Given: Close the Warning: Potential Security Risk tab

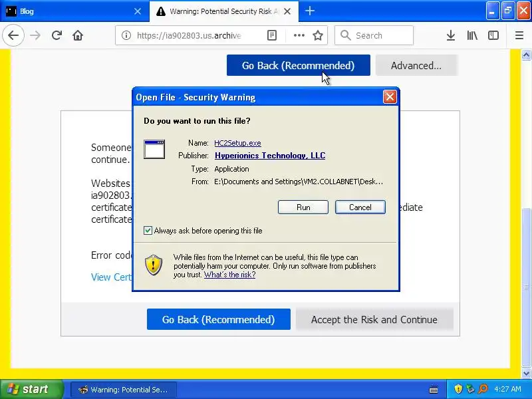Looking at the screenshot, I should click(x=287, y=11).
